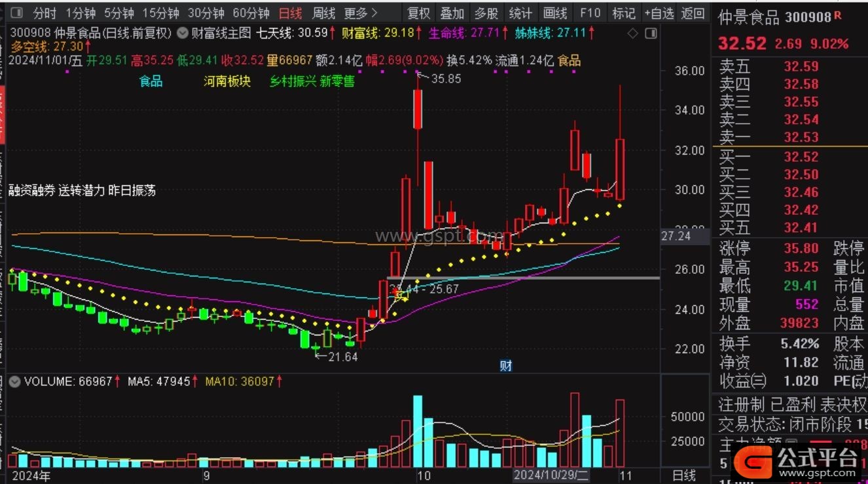
Task: Click the 昨日振荡 label on chart
Action: 132,191
